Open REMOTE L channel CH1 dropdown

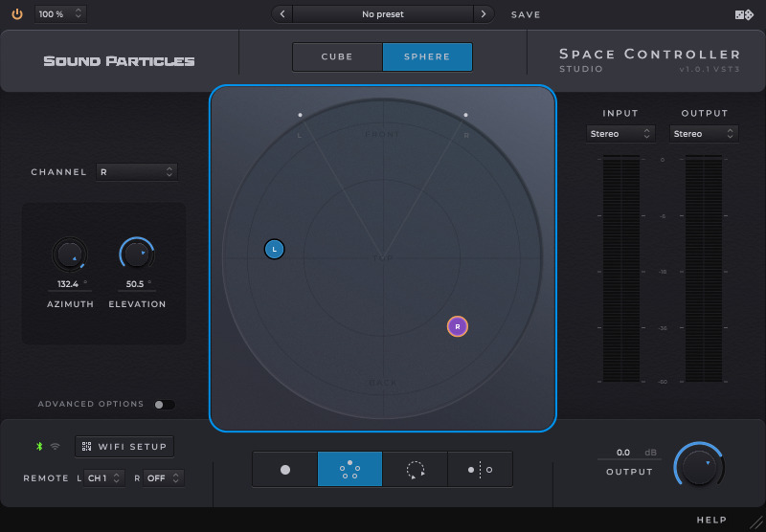(x=104, y=478)
